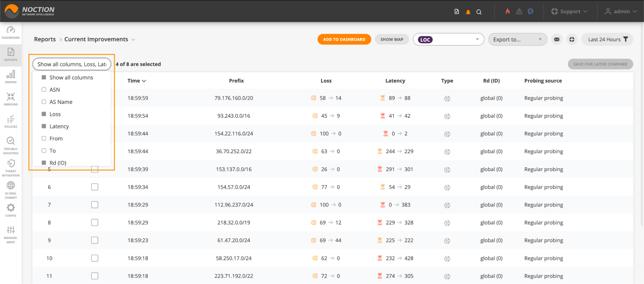The image size is (644, 284).
Task: Enable the ASN column checkbox
Action: (44, 90)
